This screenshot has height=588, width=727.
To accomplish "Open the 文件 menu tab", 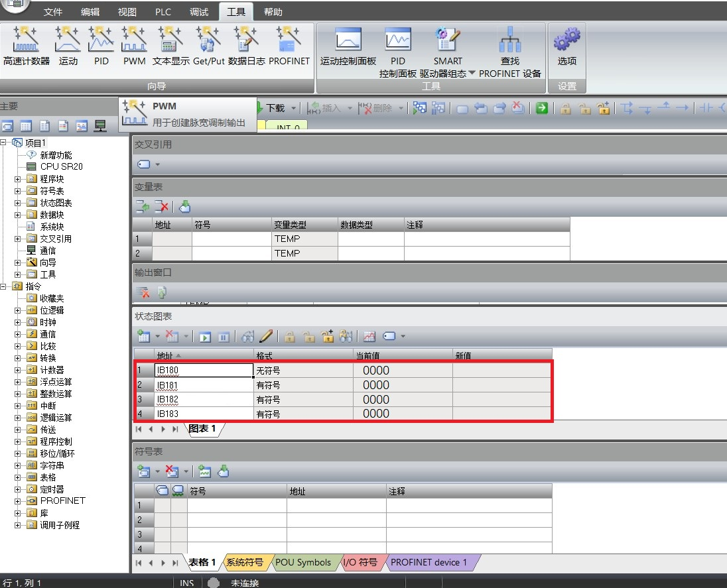I will (53, 11).
